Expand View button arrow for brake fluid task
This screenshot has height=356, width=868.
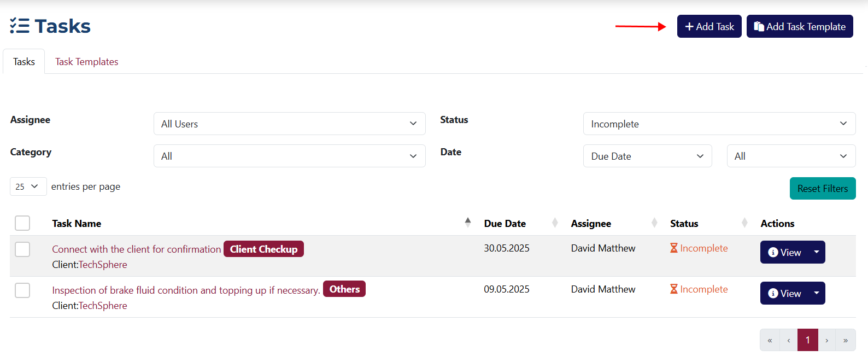(817, 293)
